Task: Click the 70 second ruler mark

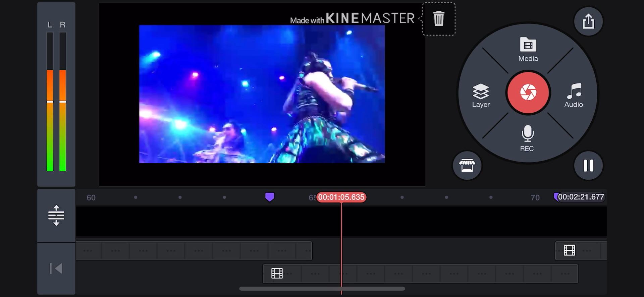Action: [x=535, y=198]
